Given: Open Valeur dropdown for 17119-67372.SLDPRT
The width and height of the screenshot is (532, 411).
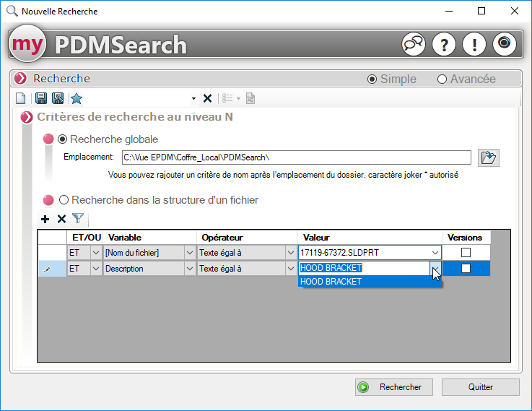Looking at the screenshot, I should coord(435,252).
